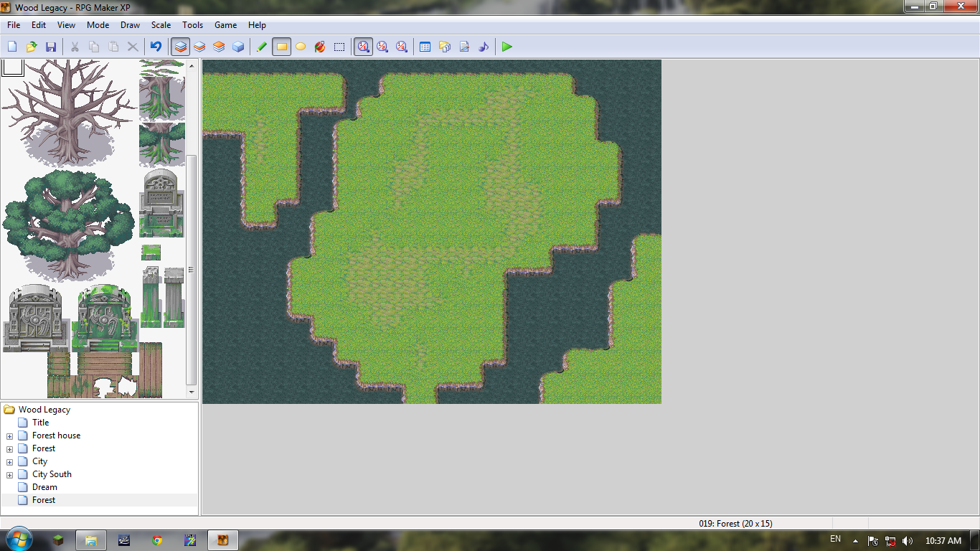The height and width of the screenshot is (551, 980).
Task: Open the Materialbase resource manager
Action: click(445, 47)
